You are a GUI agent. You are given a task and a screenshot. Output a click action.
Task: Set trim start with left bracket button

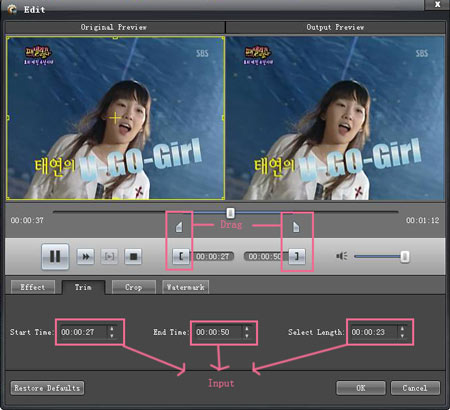click(x=181, y=256)
